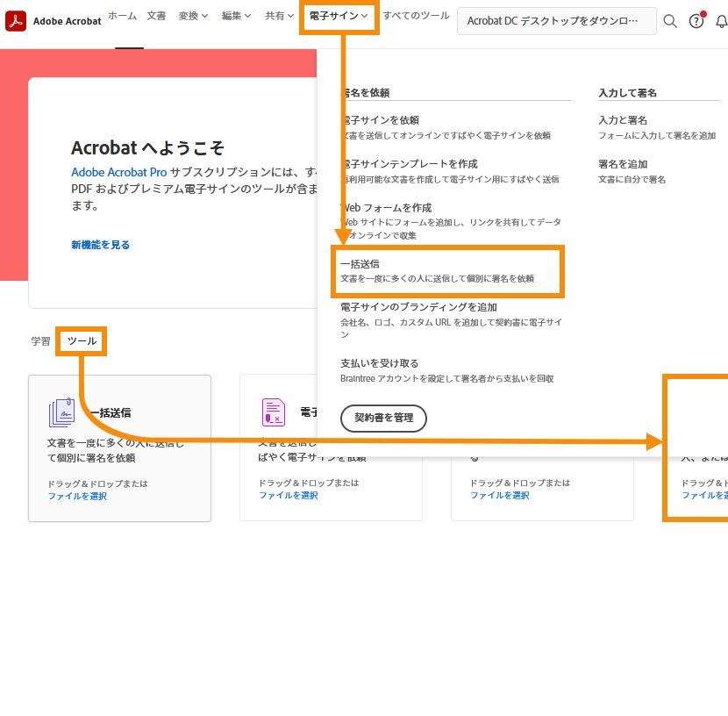
Task: Click the 署名を依頼 section header
Action: [366, 93]
